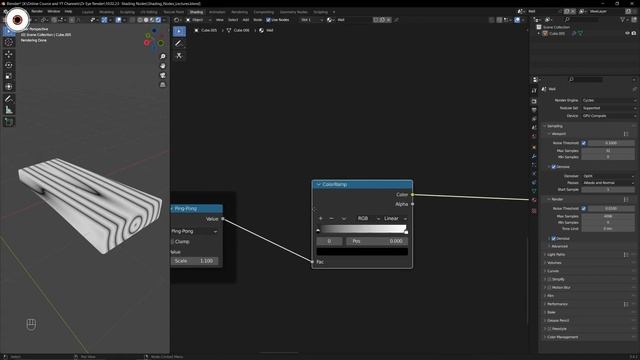640x360 pixels.
Task: Toggle the Use Nodes checkbox
Action: [x=268, y=20]
